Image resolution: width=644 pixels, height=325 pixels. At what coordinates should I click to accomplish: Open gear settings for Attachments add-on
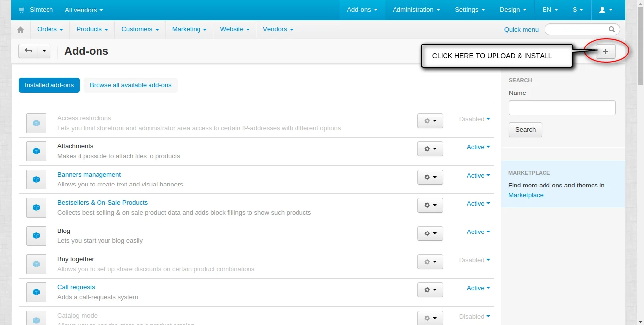click(x=430, y=149)
